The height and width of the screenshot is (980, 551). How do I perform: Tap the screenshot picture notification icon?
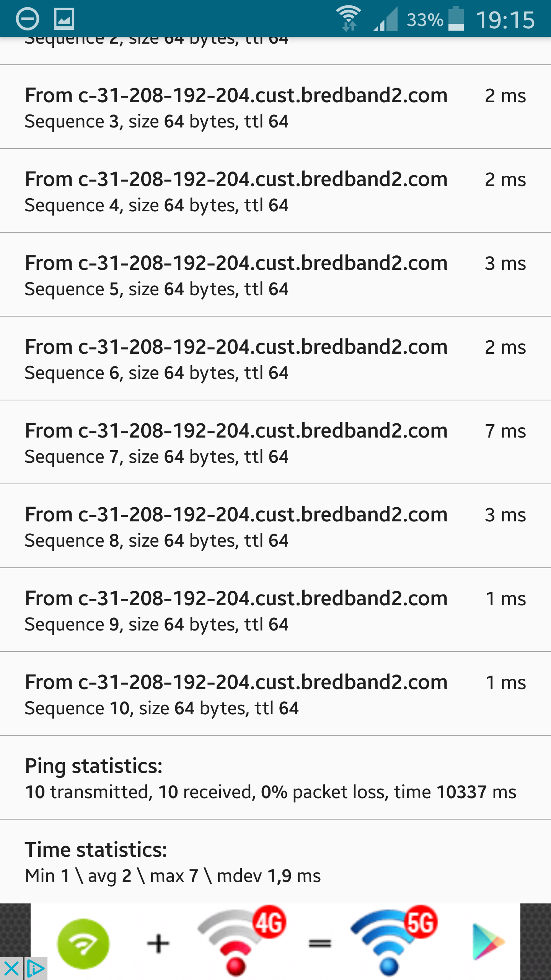(x=64, y=19)
